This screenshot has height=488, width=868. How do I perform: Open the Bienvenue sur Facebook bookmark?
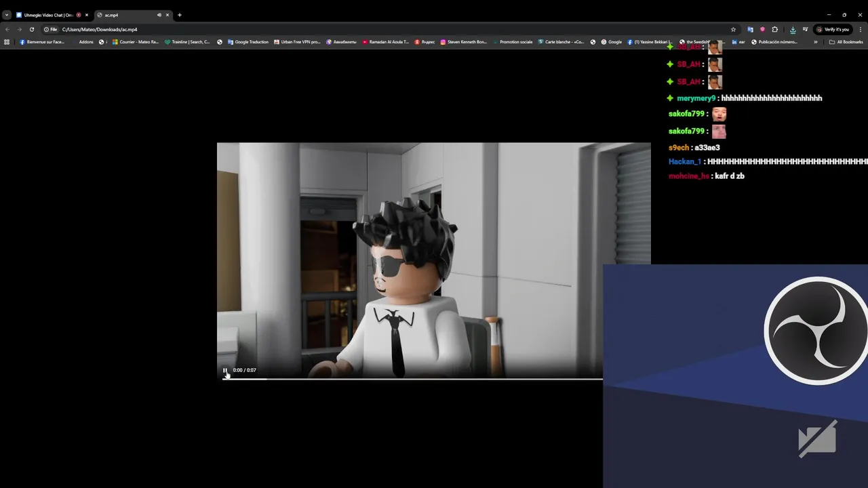pos(42,42)
